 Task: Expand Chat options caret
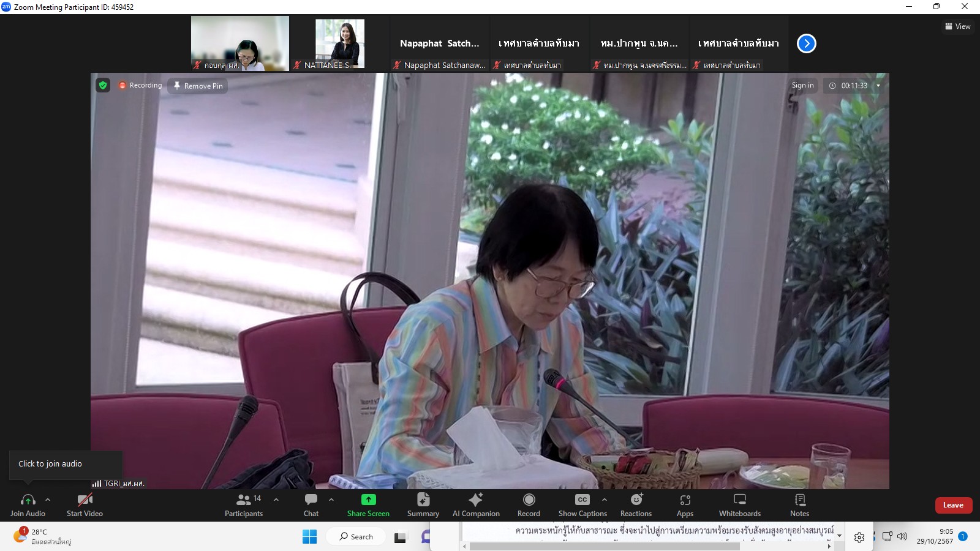point(331,500)
